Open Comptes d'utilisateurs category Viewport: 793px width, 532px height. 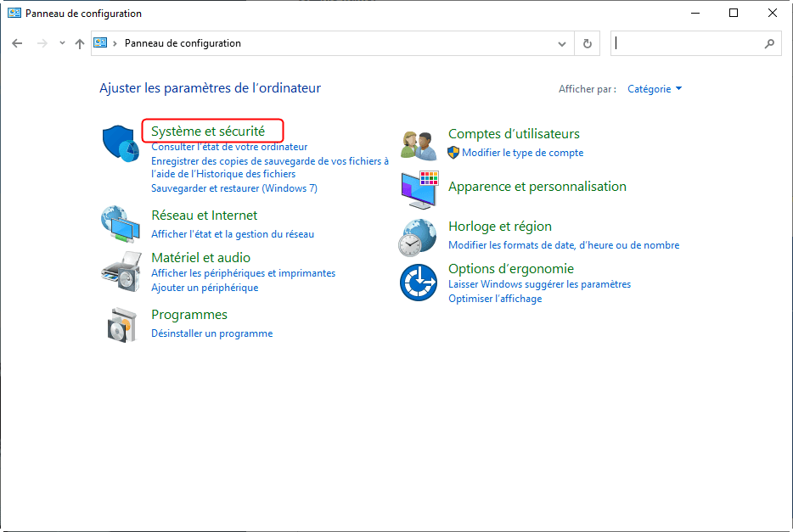coord(514,134)
